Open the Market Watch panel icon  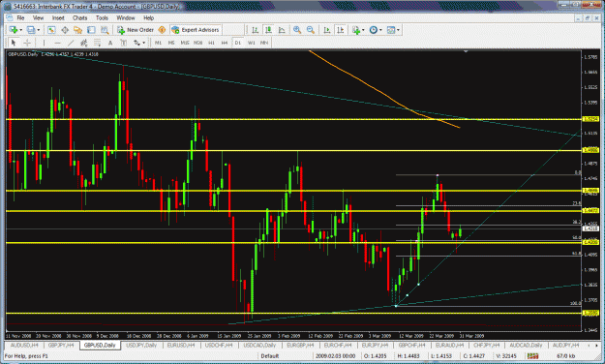[51, 30]
